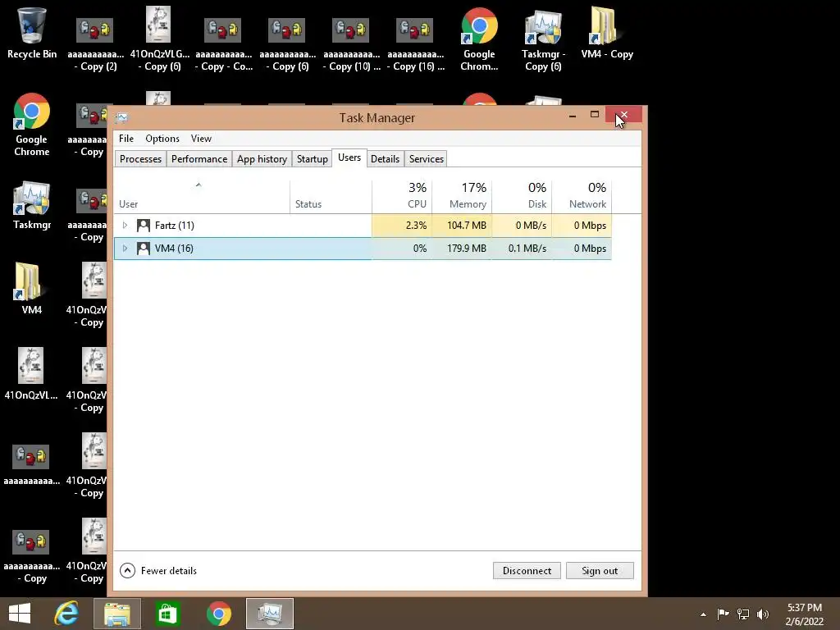Open the File menu in Task Manager
This screenshot has height=630, width=840.
click(126, 139)
